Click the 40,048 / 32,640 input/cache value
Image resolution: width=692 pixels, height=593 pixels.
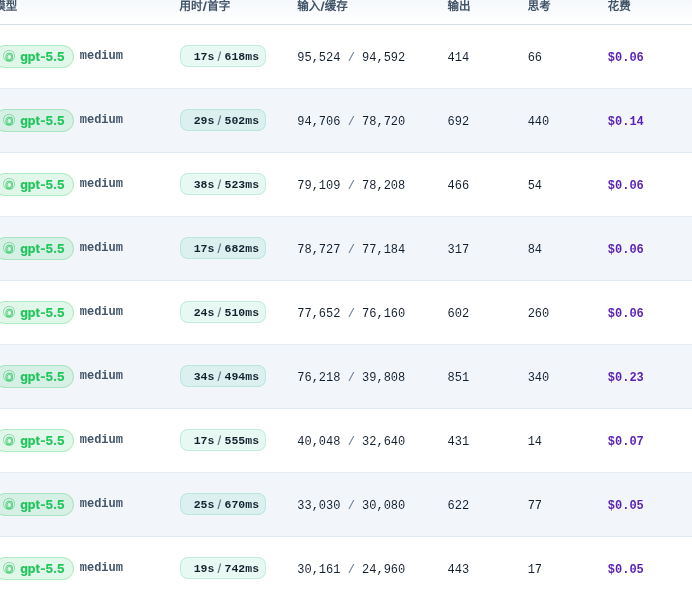click(351, 441)
